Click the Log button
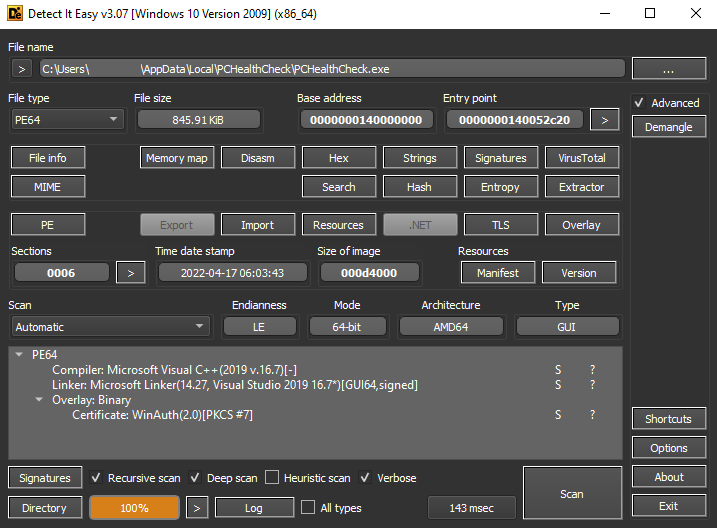Screen dimensions: 717x528 tap(254, 508)
